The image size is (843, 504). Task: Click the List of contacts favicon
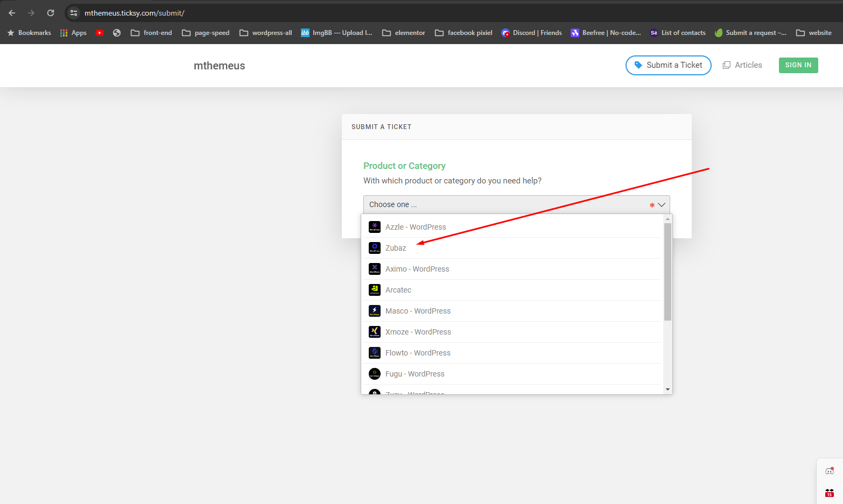(654, 33)
